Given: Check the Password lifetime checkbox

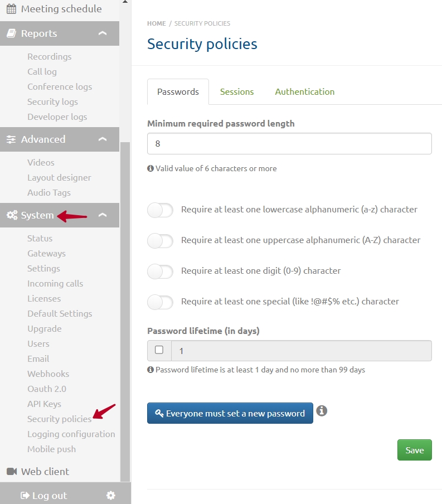Looking at the screenshot, I should (159, 350).
